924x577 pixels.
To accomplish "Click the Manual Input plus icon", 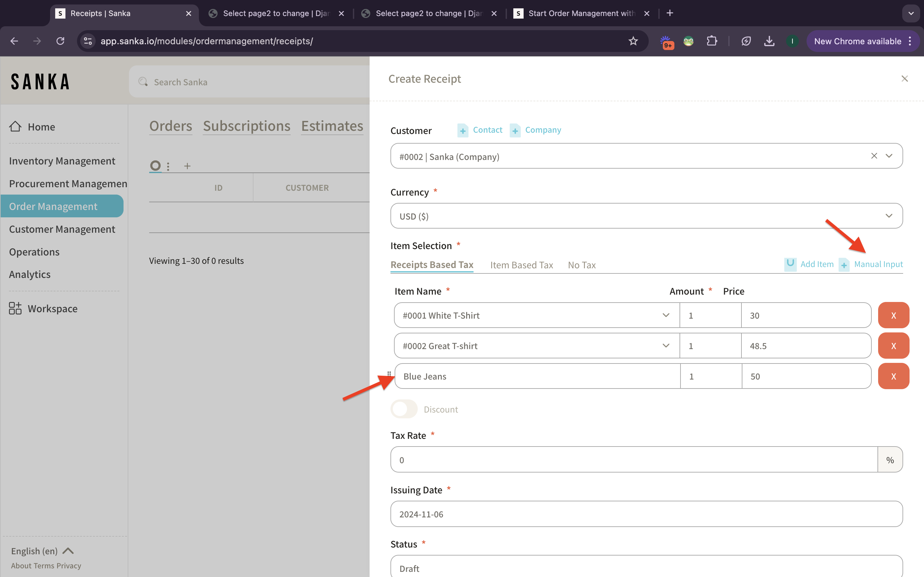I will [x=844, y=264].
